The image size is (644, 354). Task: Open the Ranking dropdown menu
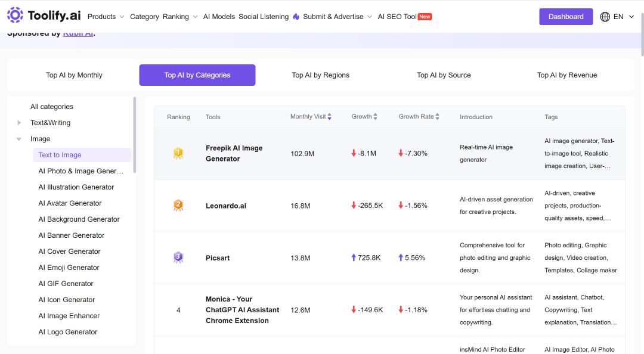point(180,17)
